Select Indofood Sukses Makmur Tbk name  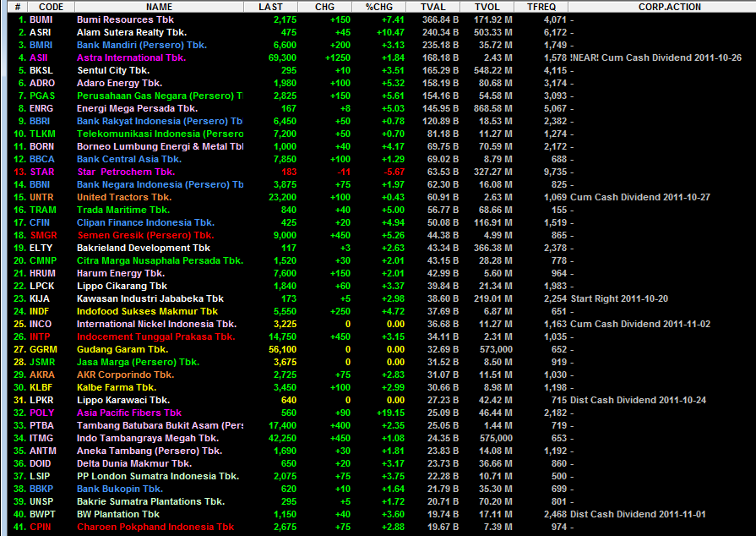coord(147,312)
